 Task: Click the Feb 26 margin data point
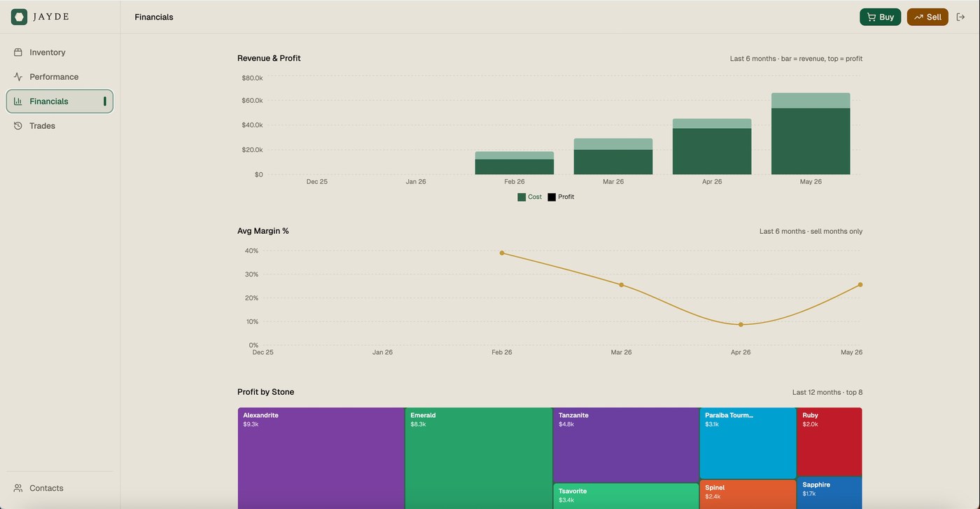[x=502, y=253]
